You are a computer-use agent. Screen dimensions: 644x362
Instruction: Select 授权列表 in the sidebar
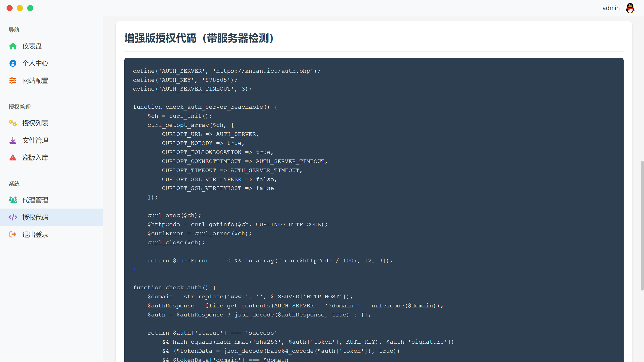[35, 123]
